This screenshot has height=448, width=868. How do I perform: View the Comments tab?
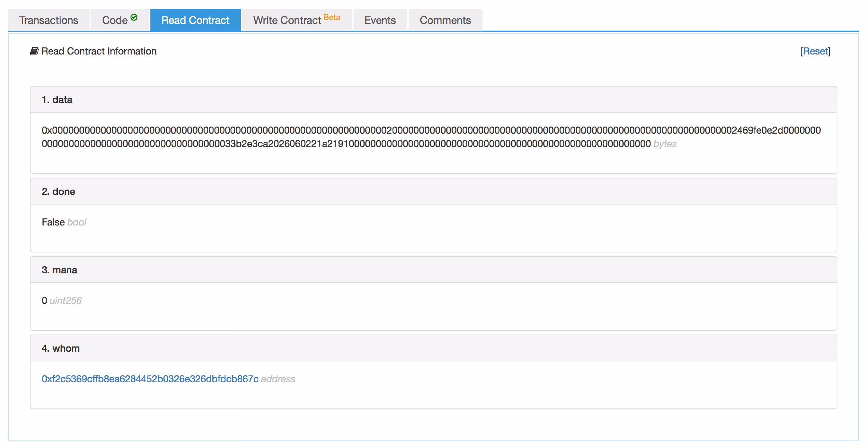tap(445, 20)
